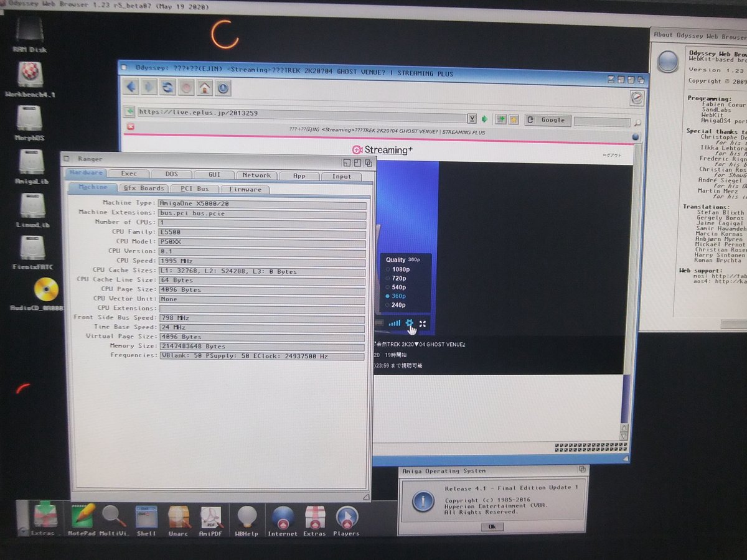Launch Shell from the dock
Viewport: 747px width, 560px height.
coord(146,520)
